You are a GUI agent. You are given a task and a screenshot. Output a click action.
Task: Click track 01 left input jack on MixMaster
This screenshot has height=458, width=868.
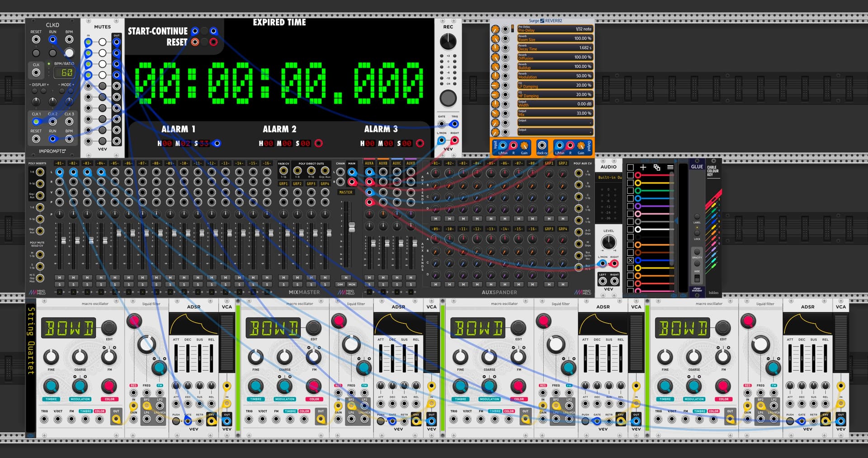tap(59, 172)
